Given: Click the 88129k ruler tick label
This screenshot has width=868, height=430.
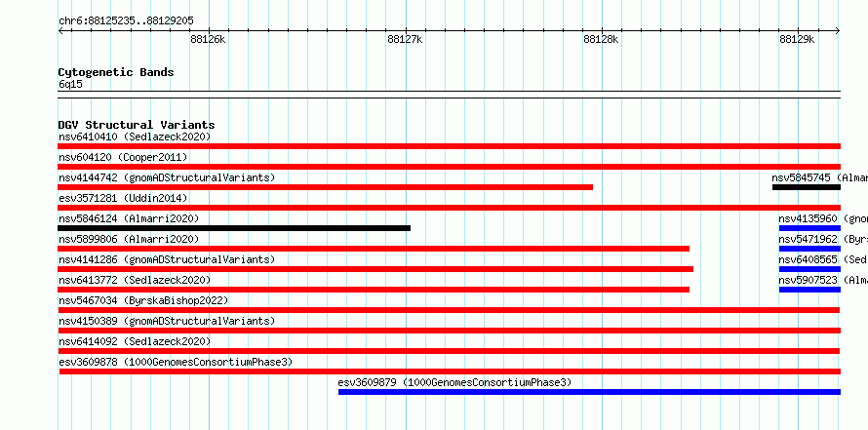Looking at the screenshot, I should coord(797,39).
